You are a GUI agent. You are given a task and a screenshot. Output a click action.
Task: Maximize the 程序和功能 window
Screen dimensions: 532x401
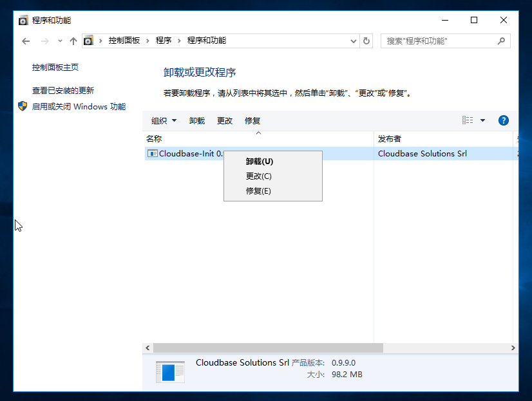pos(474,20)
